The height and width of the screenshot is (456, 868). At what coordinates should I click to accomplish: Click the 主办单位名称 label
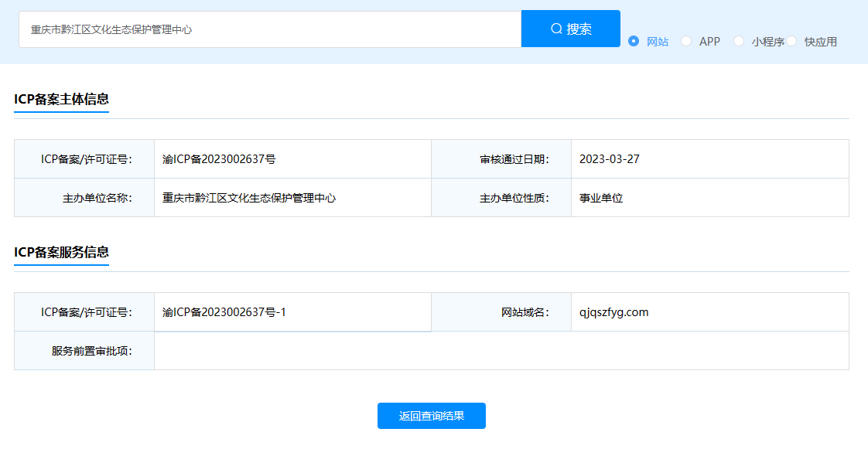coord(97,198)
